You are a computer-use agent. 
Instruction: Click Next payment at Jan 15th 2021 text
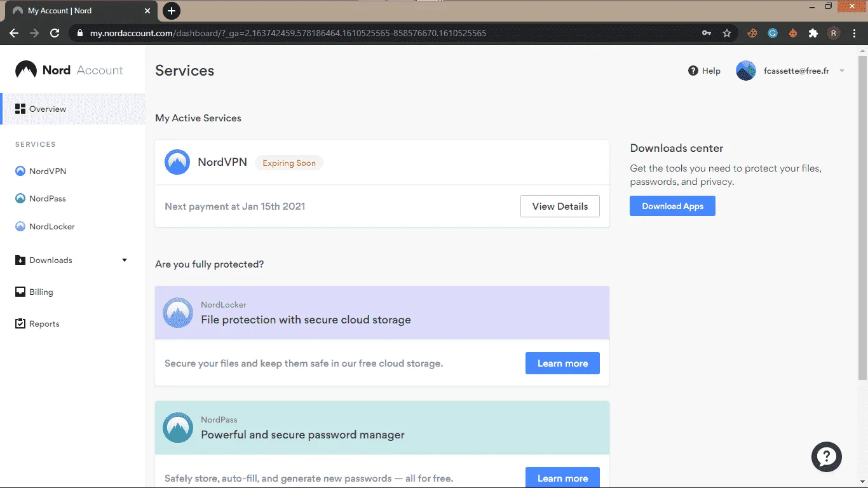coord(234,206)
